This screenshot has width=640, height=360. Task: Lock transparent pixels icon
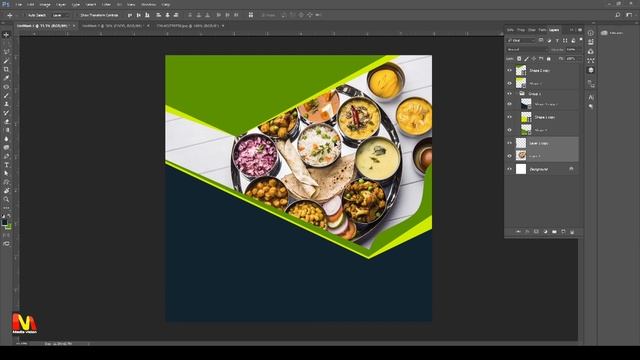point(519,59)
